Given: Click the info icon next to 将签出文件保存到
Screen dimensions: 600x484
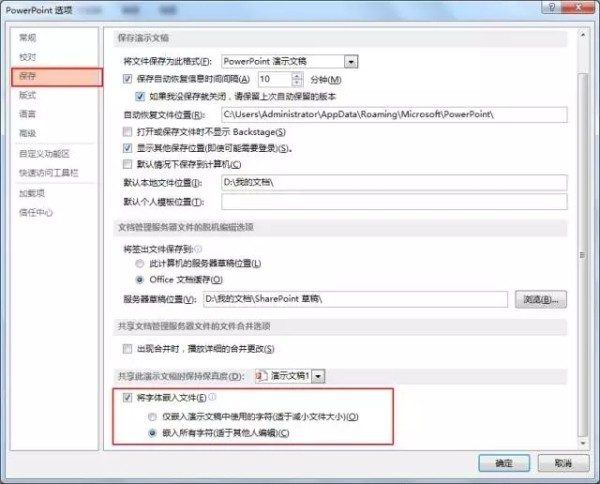Looking at the screenshot, I should 197,249.
